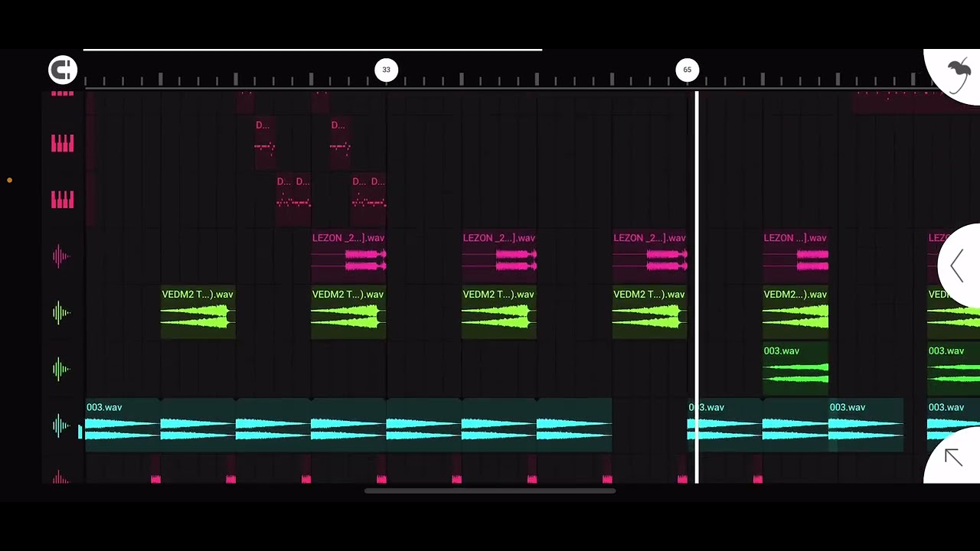
Task: Select the cyan audio track waveform icon
Action: point(61,425)
